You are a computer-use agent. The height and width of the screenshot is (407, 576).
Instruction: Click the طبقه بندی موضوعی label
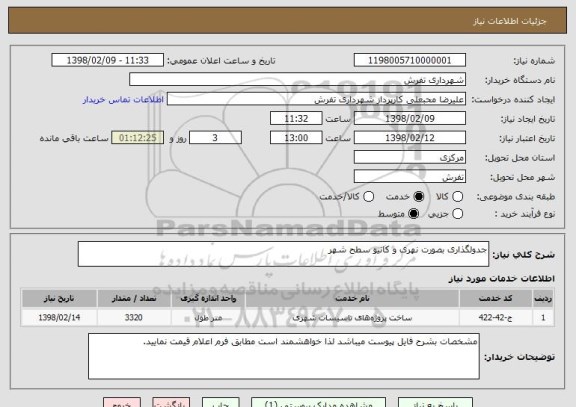pyautogui.click(x=515, y=197)
